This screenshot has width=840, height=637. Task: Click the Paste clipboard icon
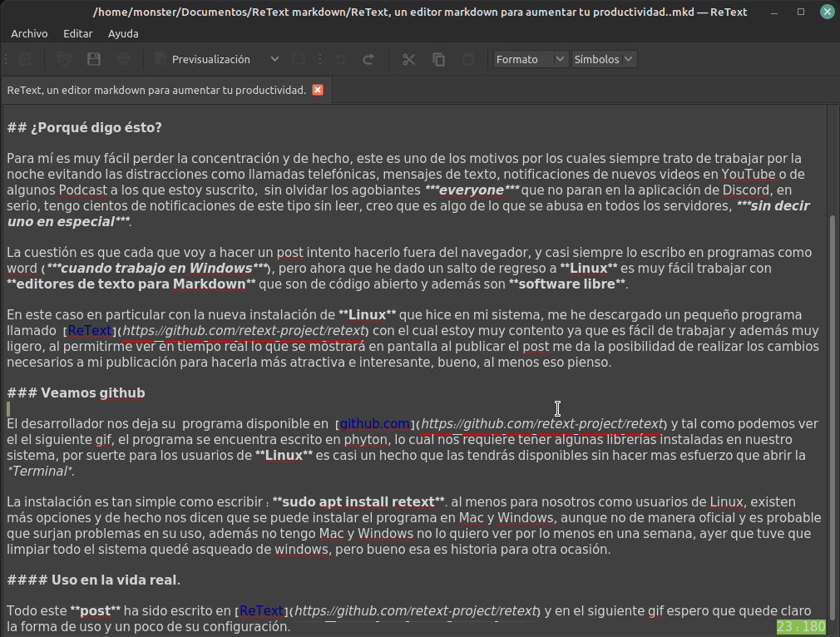468,59
